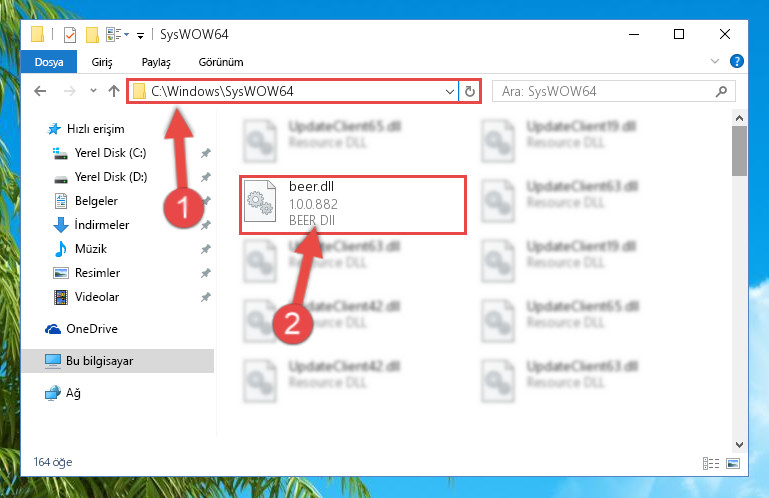Minimize the SysWOW64 window
This screenshot has height=498, width=769.
(634, 34)
